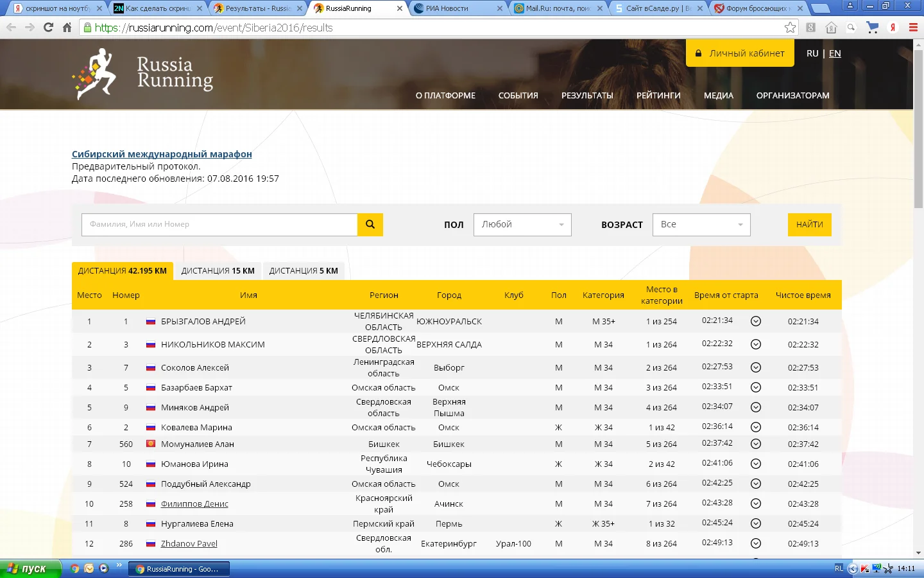Expand details circle for Брызгалов Андрей row
The width and height of the screenshot is (924, 578).
(x=756, y=321)
